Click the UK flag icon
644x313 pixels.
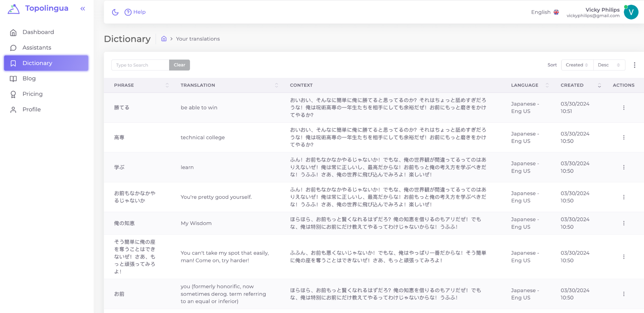click(x=556, y=12)
